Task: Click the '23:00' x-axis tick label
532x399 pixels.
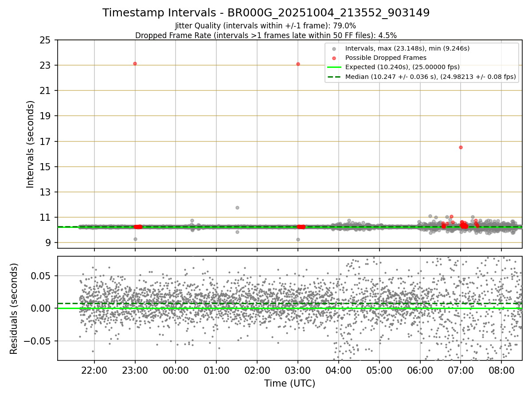Action: point(135,370)
